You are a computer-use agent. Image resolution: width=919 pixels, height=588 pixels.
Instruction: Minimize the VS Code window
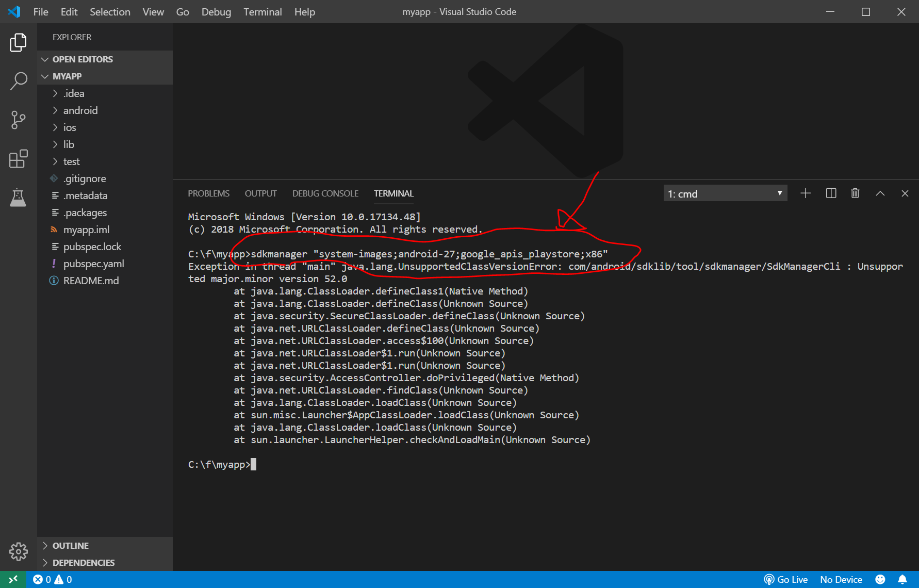point(830,11)
